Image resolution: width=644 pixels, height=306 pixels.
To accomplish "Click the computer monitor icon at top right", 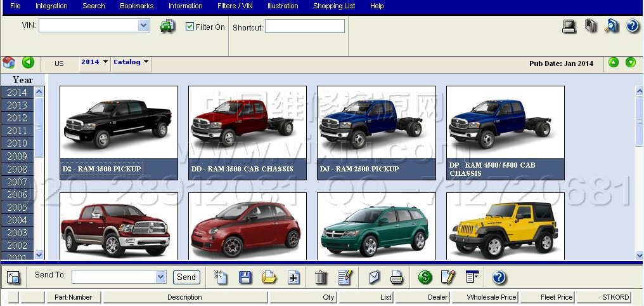I will click(x=569, y=26).
